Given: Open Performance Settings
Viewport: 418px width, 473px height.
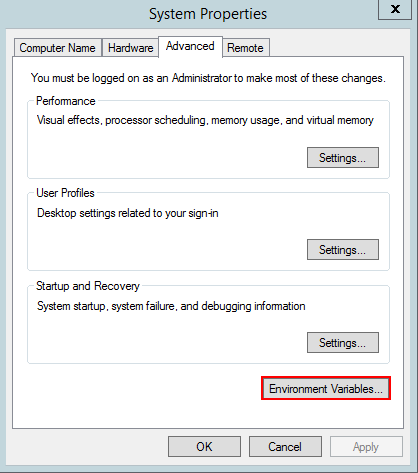Looking at the screenshot, I should click(x=343, y=157).
